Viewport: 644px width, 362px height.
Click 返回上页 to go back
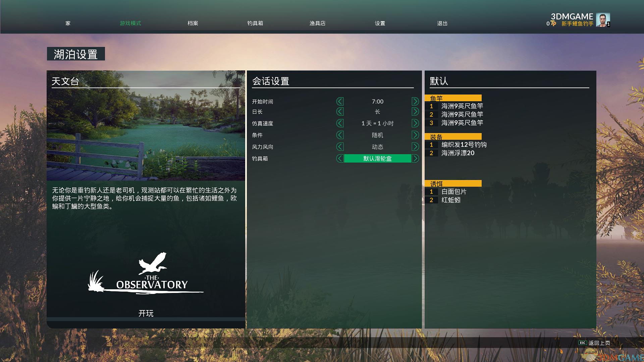tap(599, 343)
